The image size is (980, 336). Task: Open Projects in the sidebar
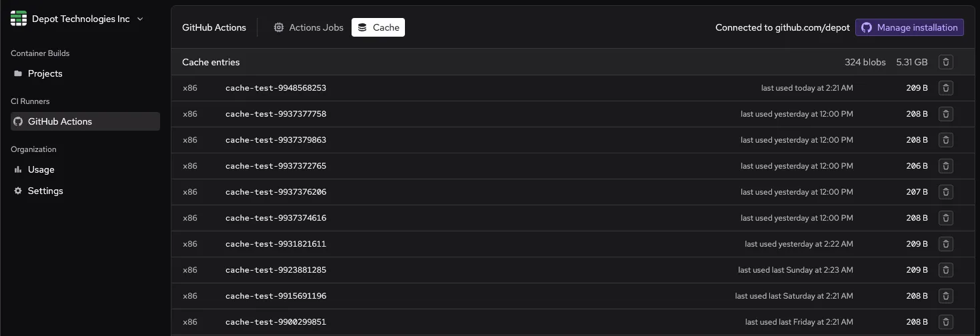coord(45,73)
